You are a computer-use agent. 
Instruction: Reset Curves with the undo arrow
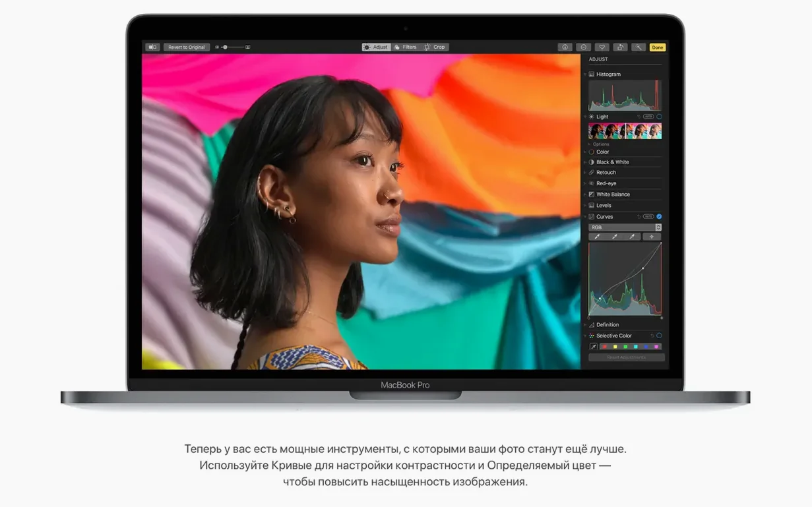pos(639,216)
